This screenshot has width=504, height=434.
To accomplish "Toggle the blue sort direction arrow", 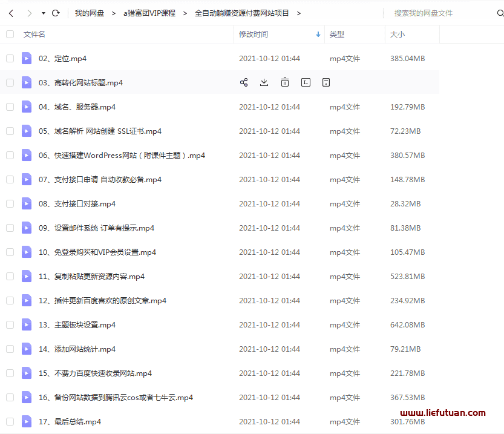I will [x=318, y=35].
